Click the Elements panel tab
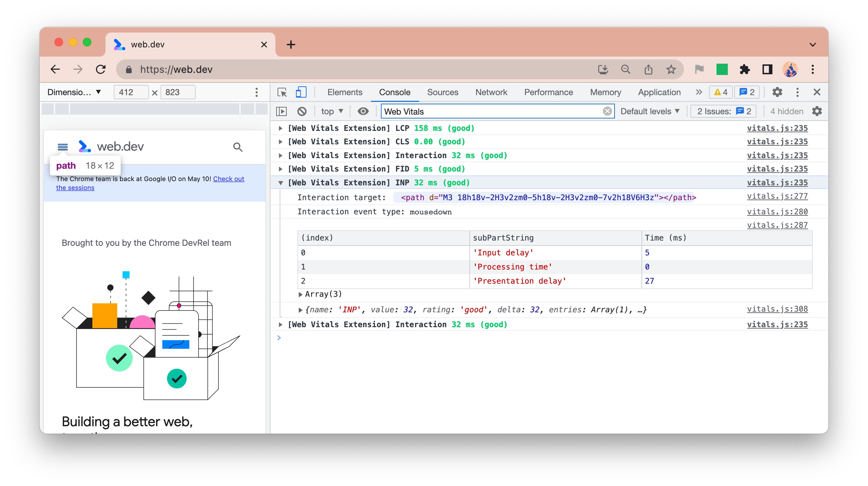This screenshot has width=868, height=486. coord(345,92)
